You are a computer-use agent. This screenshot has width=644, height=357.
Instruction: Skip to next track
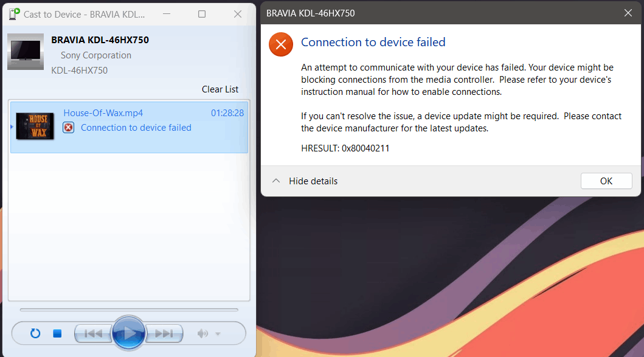pos(164,333)
